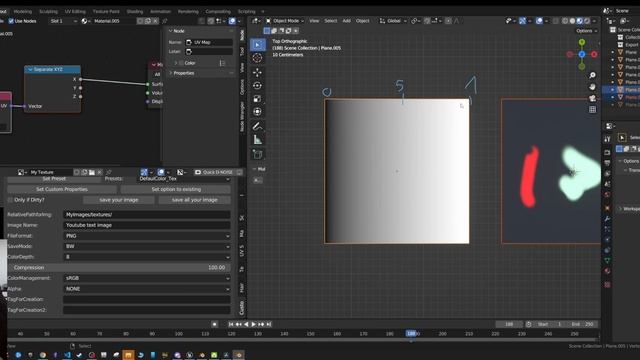
Task: Open the viewport Options dropdown
Action: coord(587,31)
